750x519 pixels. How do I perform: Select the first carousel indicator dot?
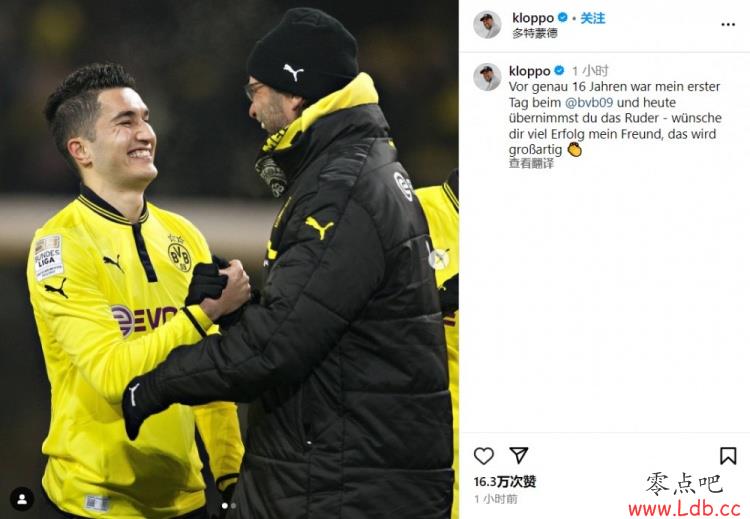click(224, 506)
